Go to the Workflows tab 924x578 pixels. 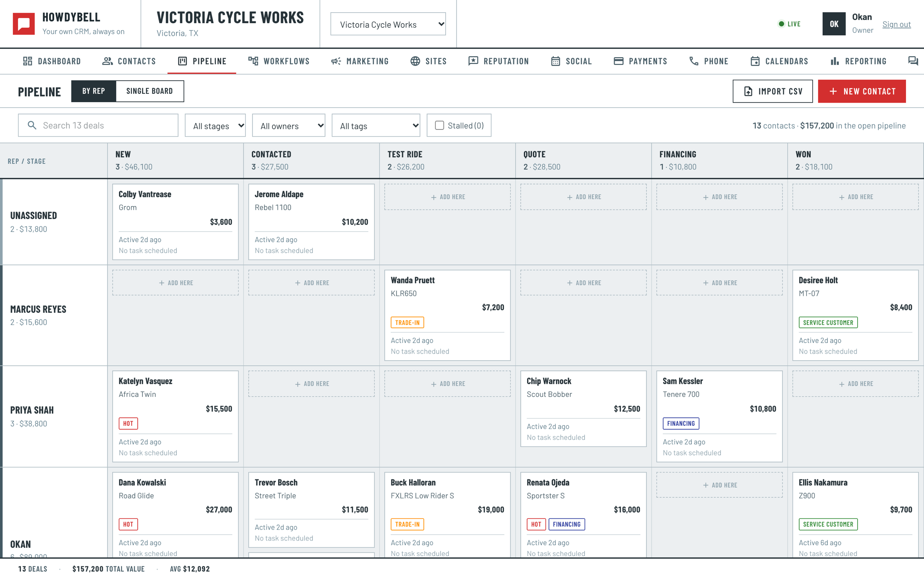coord(279,61)
